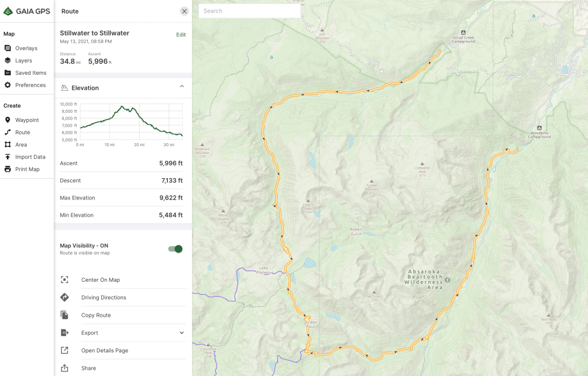Click the Copy Route icon
Viewport: 588px width, 376px height.
[x=64, y=315]
